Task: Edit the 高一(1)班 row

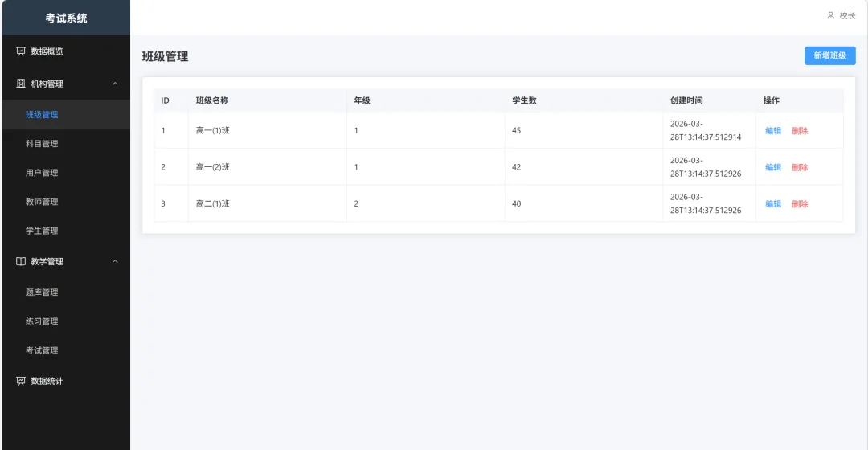Action: click(773, 131)
